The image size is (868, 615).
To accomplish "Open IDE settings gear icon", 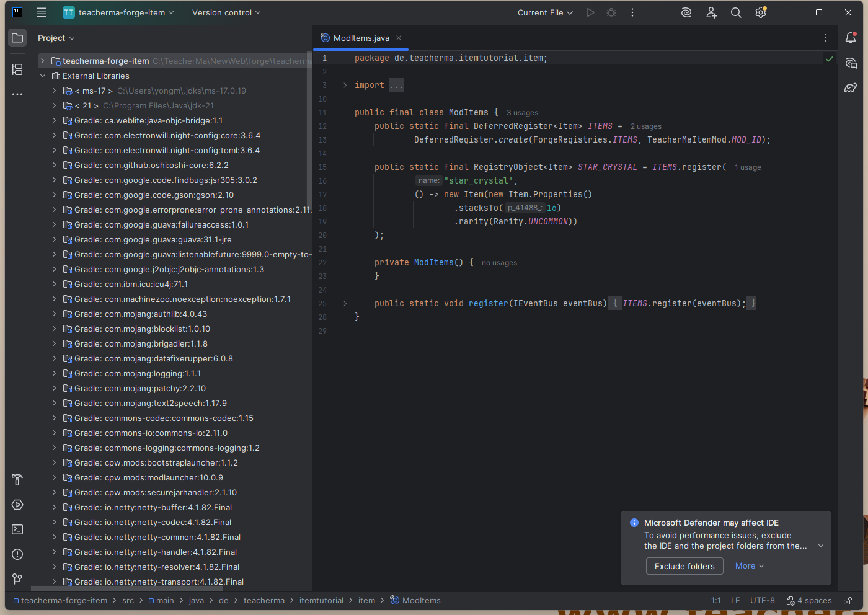I will (x=761, y=12).
